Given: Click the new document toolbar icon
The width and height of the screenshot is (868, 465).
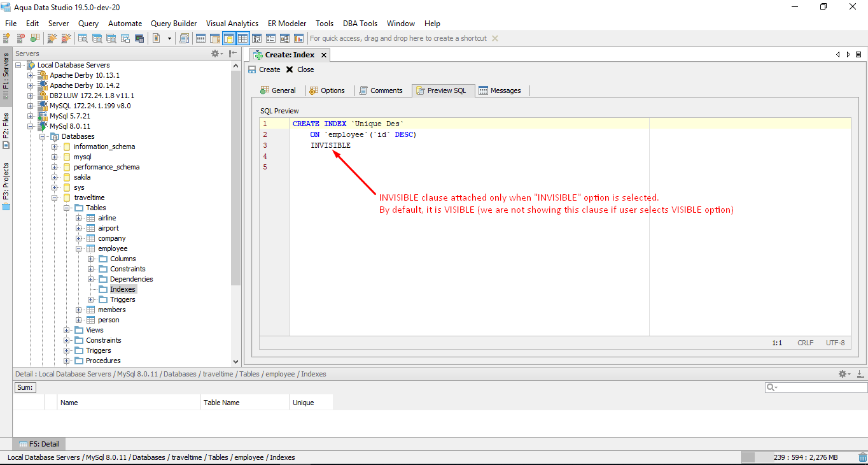Looking at the screenshot, I should [x=157, y=38].
